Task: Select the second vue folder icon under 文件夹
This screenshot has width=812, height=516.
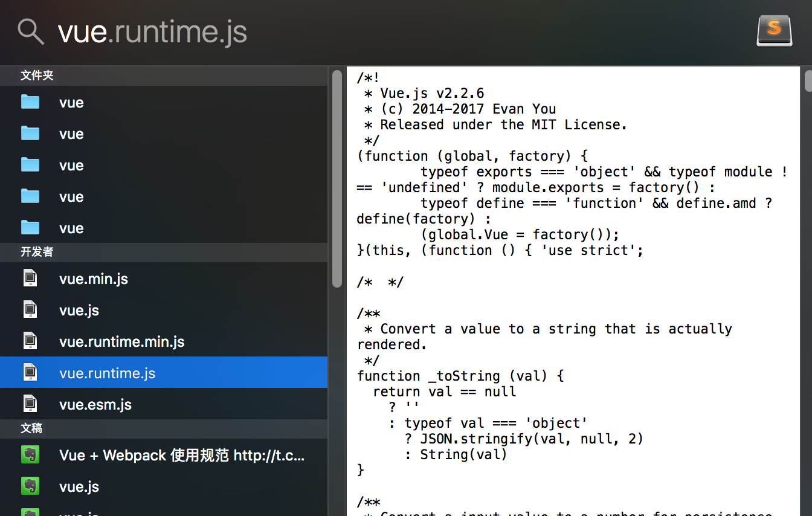Action: (30, 133)
